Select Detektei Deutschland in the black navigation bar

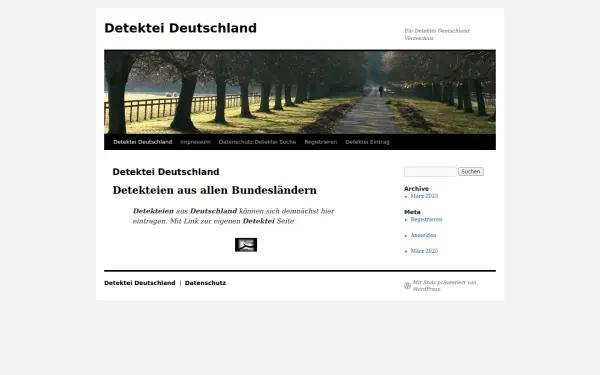[x=143, y=142]
